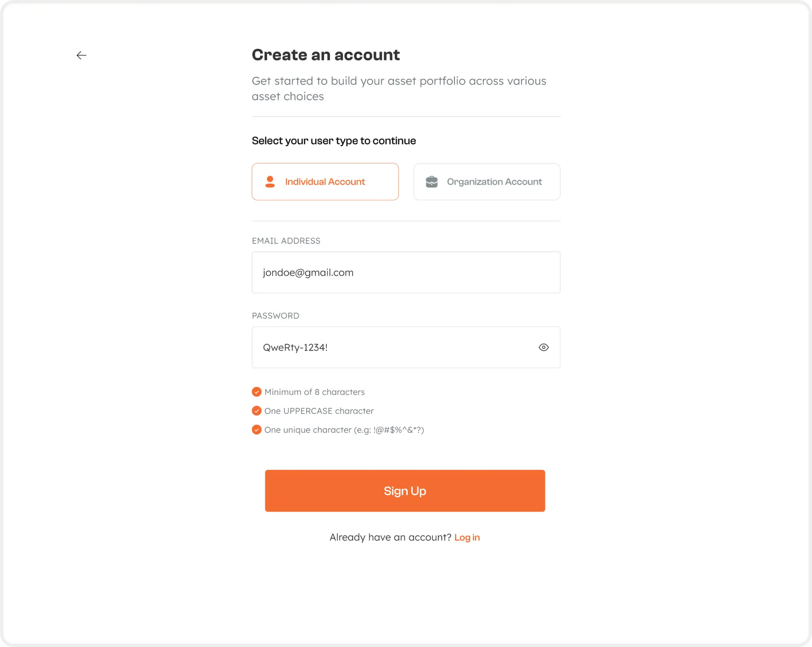Click the checkmark beside One unique character
The height and width of the screenshot is (647, 812).
pos(257,430)
